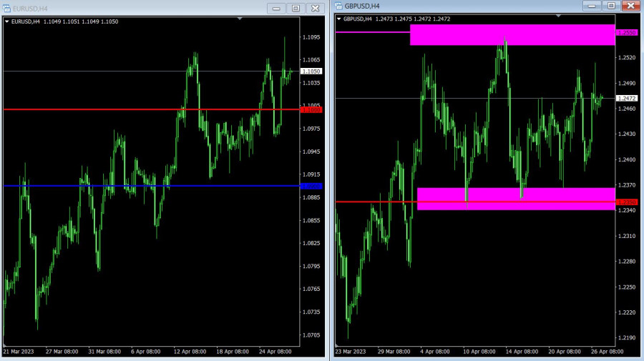Image resolution: width=644 pixels, height=361 pixels.
Task: Open the EURUSD,H4 chart symbol dropdown triangle
Action: click(x=6, y=21)
